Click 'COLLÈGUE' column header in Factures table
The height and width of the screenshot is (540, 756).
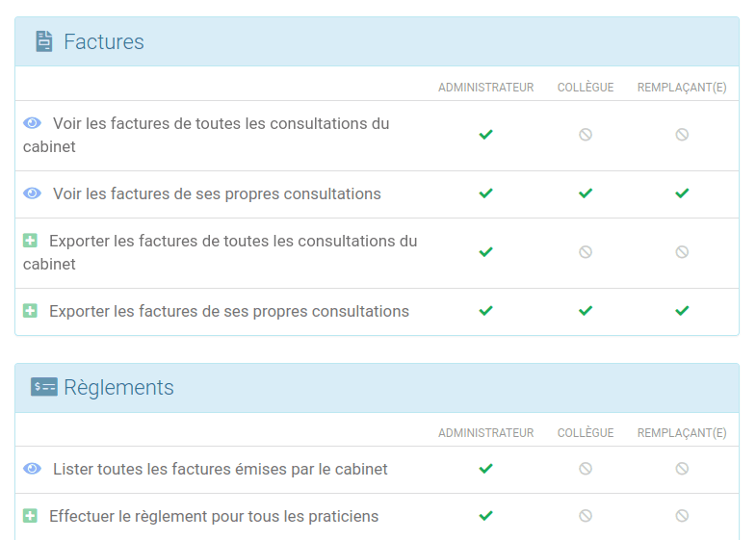click(586, 88)
